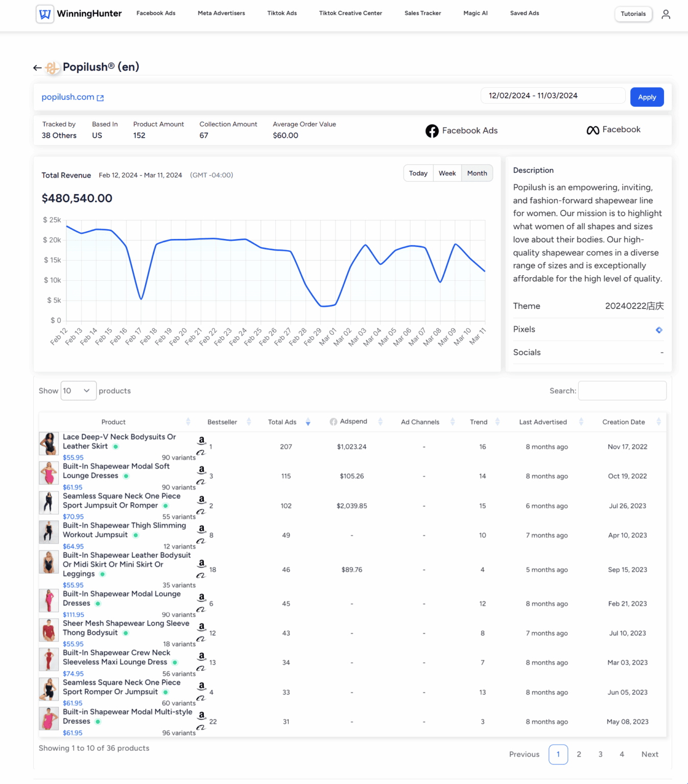Jump to page 4 of products

tap(622, 754)
